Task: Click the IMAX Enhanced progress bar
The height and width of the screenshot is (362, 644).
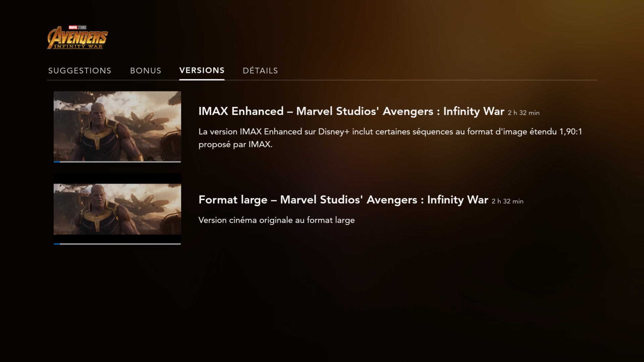Action: tap(117, 162)
